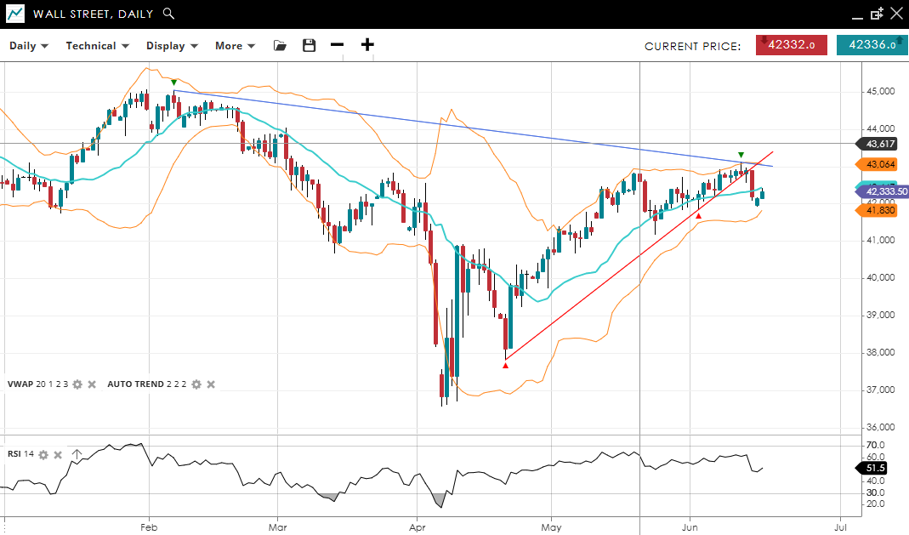This screenshot has width=909, height=535.
Task: Save chart with floppy disk icon
Action: pos(308,46)
